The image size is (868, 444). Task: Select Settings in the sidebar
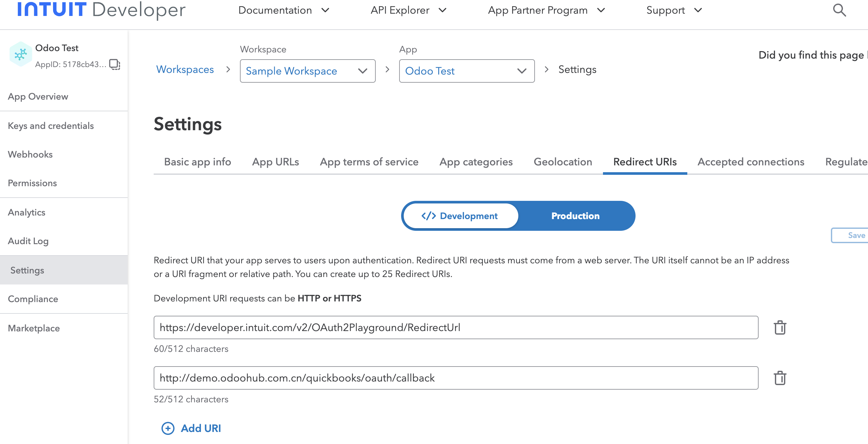[x=64, y=270]
